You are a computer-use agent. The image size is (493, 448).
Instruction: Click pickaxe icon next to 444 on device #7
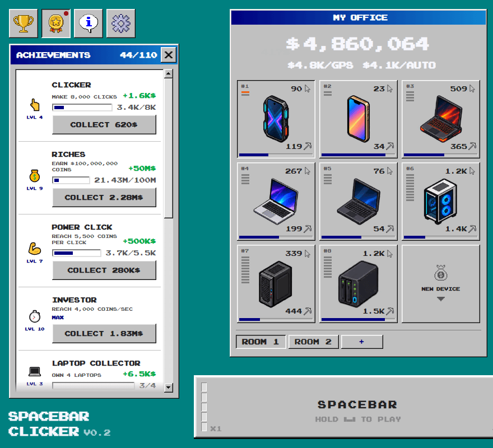coord(308,311)
